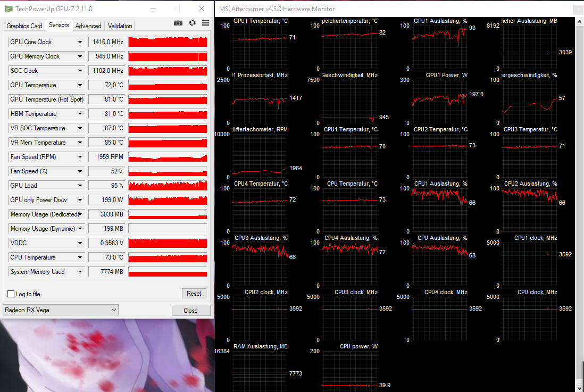Click the CPU3 clock graph in Afterburner
This screenshot has width=584, height=392.
point(349,318)
